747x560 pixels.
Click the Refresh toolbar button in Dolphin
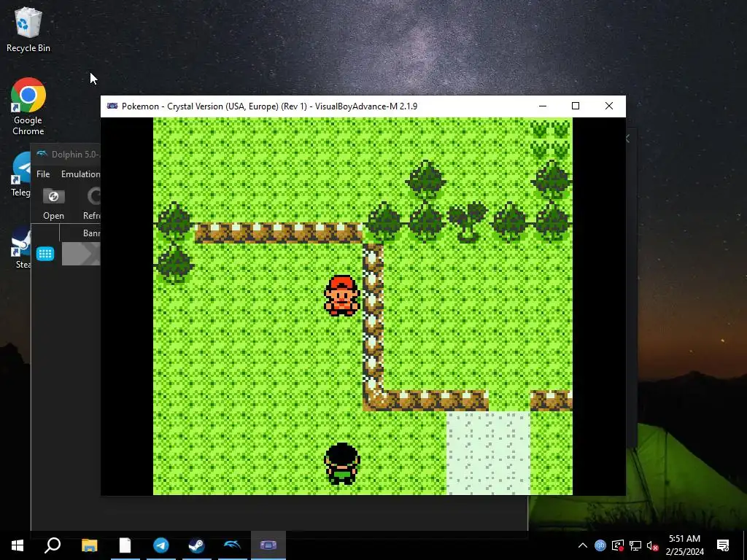[93, 204]
